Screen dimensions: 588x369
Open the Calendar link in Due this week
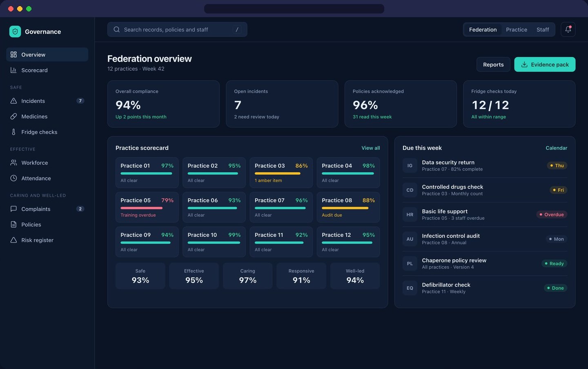(556, 148)
